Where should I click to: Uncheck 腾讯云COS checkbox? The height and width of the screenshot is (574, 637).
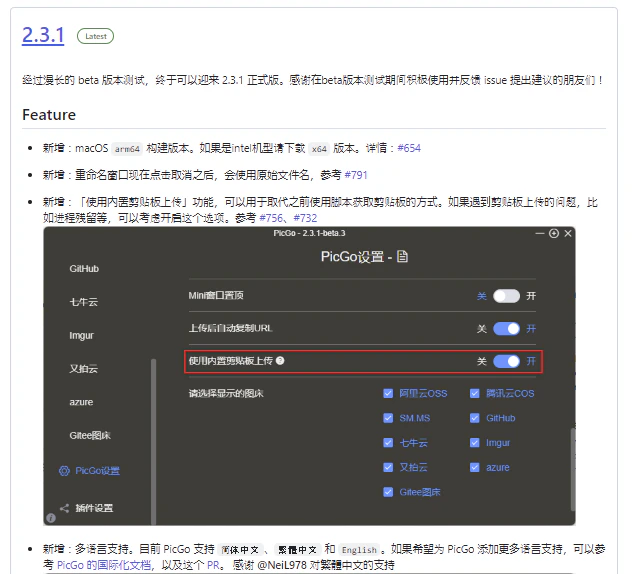point(474,393)
